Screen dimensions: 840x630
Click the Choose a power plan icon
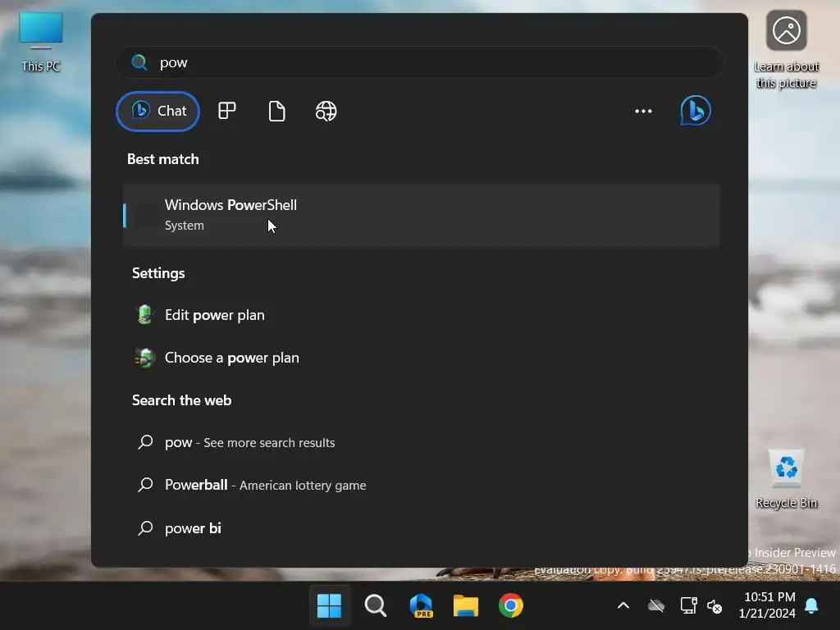144,358
